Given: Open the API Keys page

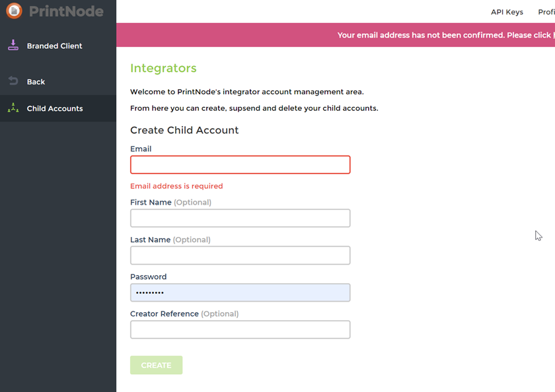Looking at the screenshot, I should [x=506, y=12].
